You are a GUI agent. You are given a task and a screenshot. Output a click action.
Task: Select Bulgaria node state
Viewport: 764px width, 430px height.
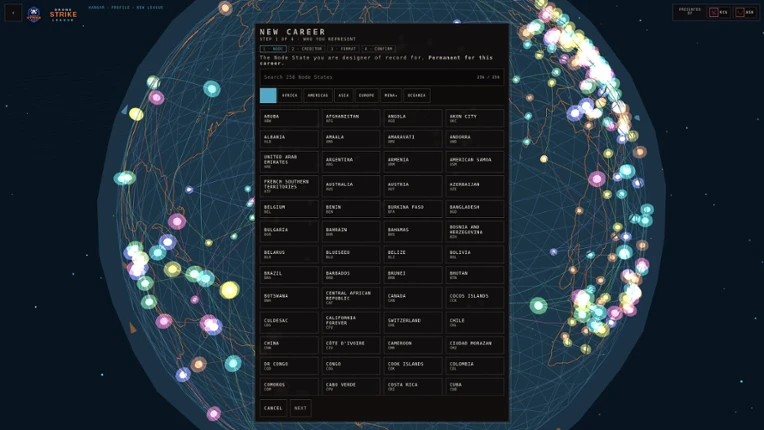289,231
